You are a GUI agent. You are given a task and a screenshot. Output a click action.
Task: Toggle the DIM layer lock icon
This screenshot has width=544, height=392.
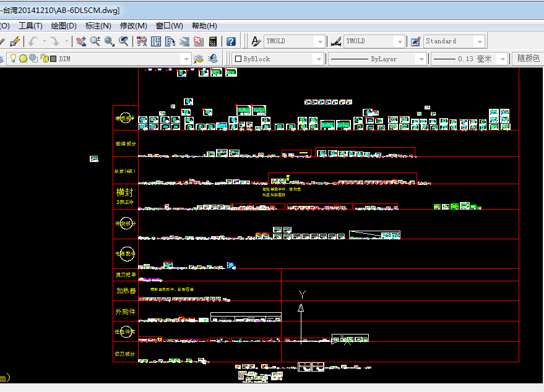pos(44,59)
